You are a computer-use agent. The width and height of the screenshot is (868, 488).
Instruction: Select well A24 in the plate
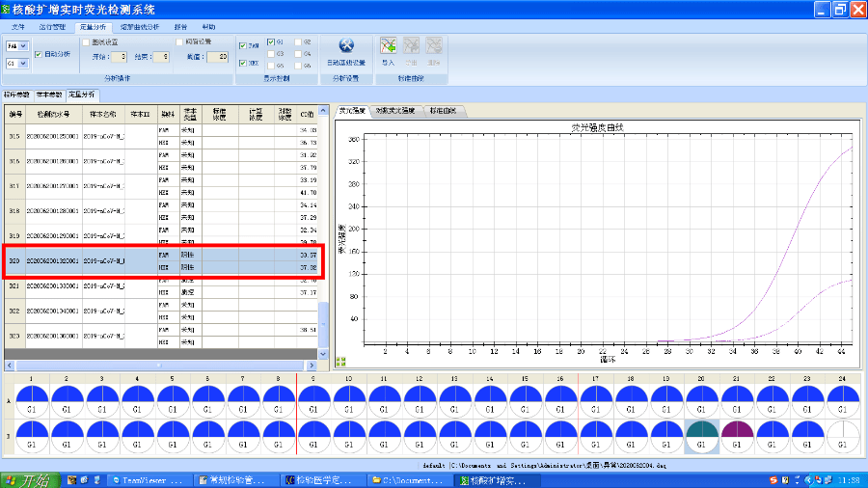click(843, 401)
